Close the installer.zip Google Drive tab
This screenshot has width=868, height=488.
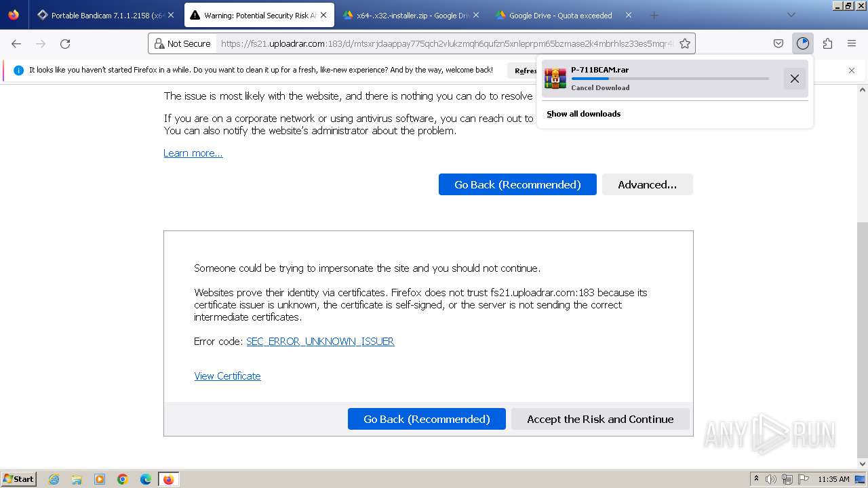(x=475, y=15)
